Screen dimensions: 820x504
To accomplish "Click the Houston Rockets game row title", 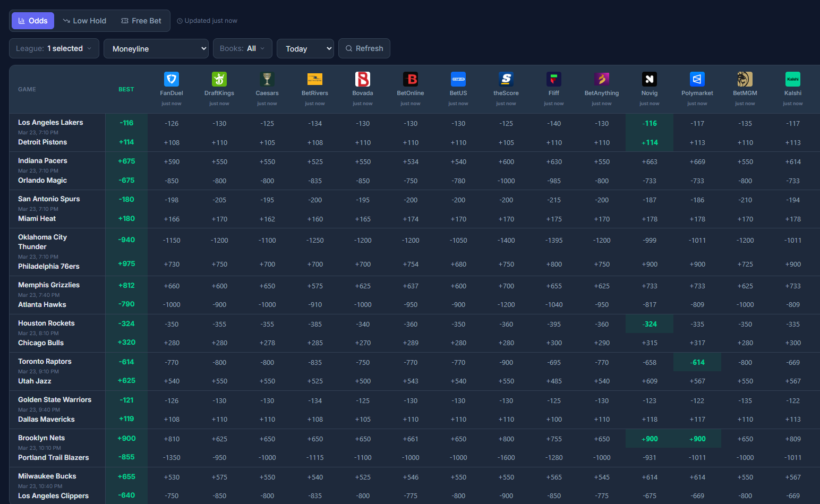I will point(46,323).
